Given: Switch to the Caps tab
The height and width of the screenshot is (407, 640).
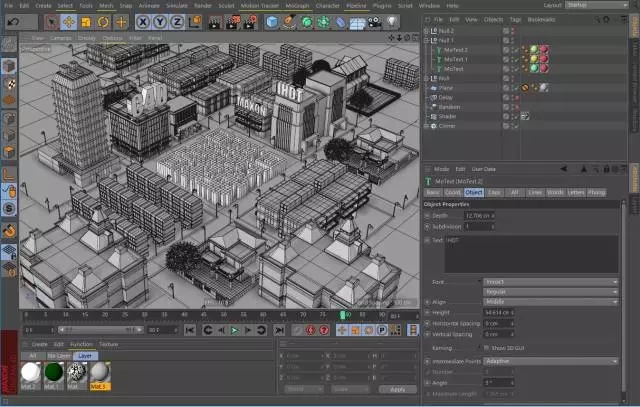Looking at the screenshot, I should coord(494,191).
